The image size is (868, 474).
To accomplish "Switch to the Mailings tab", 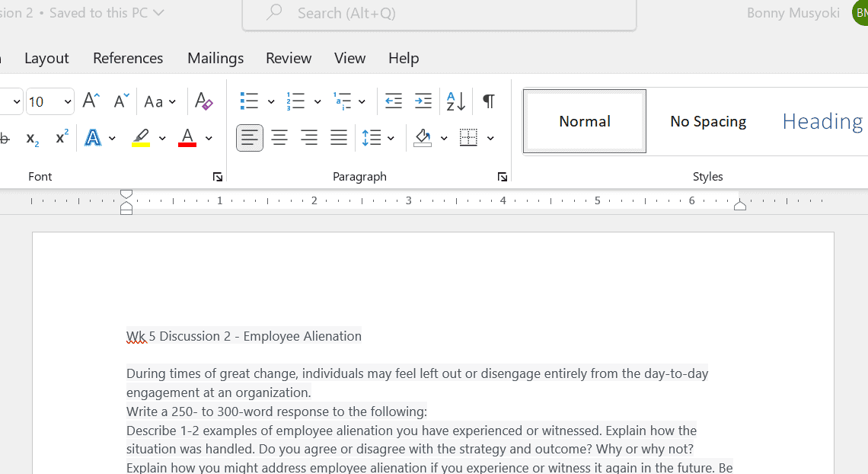I will (x=215, y=58).
